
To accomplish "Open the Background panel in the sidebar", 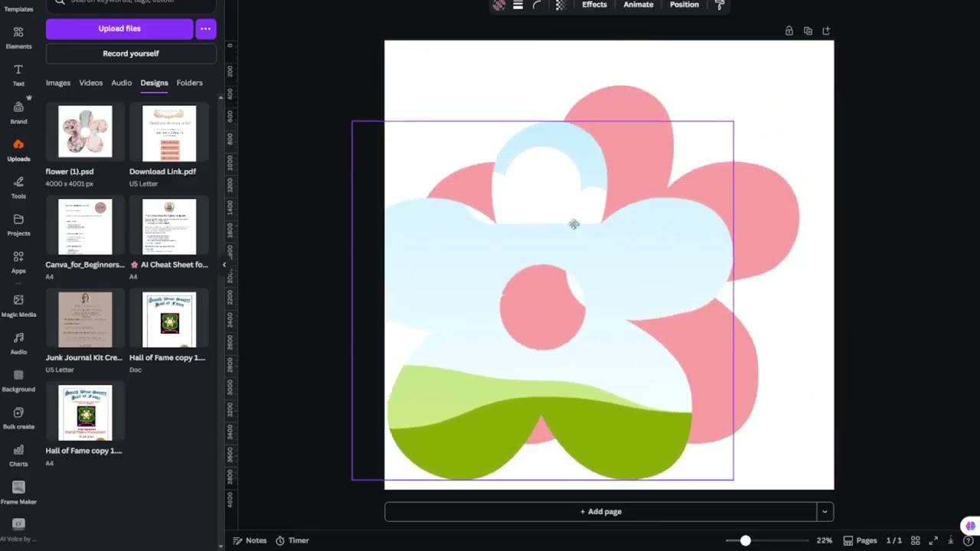I will [18, 380].
